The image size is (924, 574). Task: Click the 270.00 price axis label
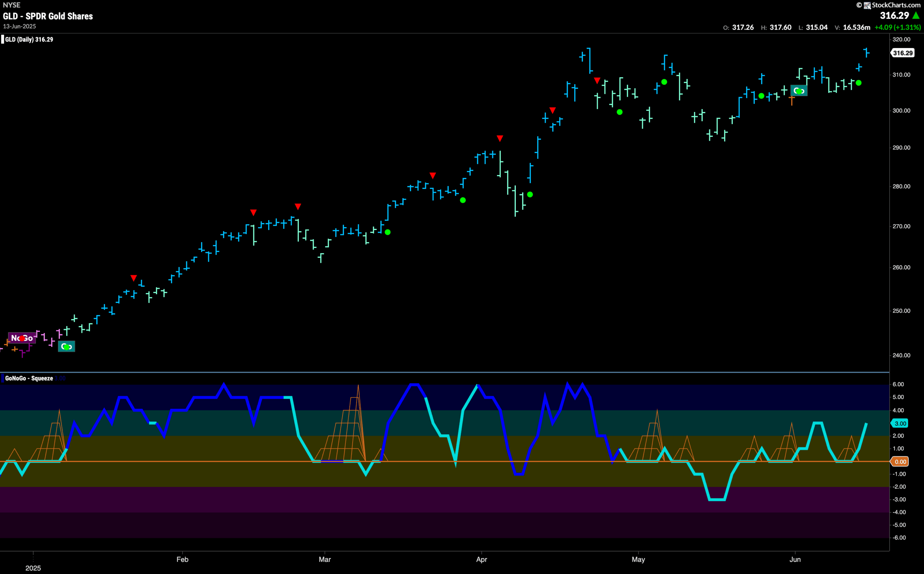pos(901,226)
